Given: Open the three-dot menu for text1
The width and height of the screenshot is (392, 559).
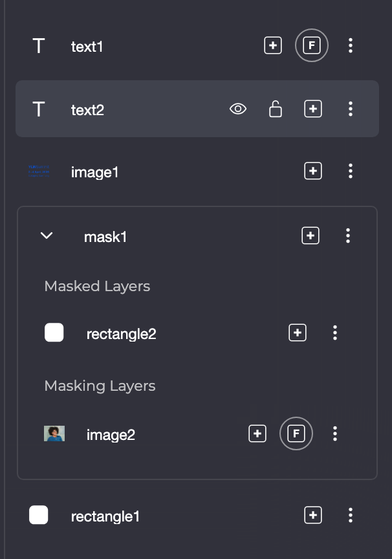Looking at the screenshot, I should click(351, 46).
